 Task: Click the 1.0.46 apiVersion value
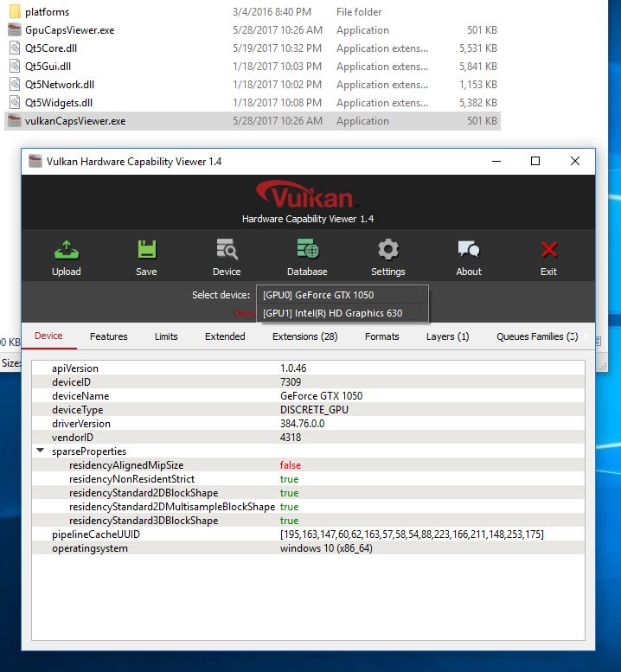coord(293,368)
